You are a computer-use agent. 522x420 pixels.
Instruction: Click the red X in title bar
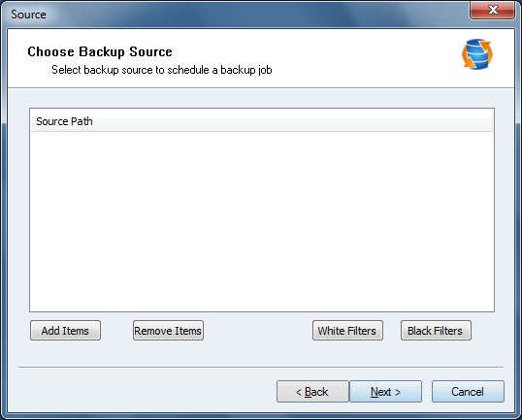(492, 10)
